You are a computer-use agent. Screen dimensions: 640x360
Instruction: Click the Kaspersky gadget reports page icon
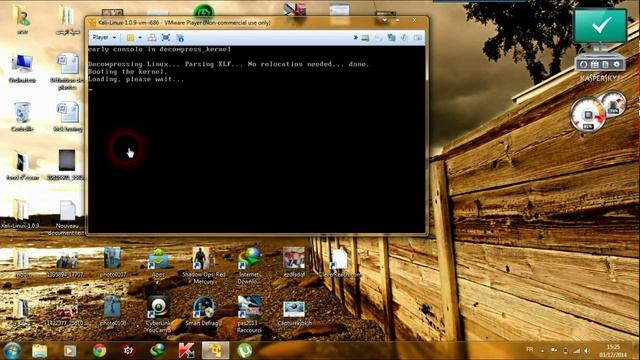pos(606,64)
